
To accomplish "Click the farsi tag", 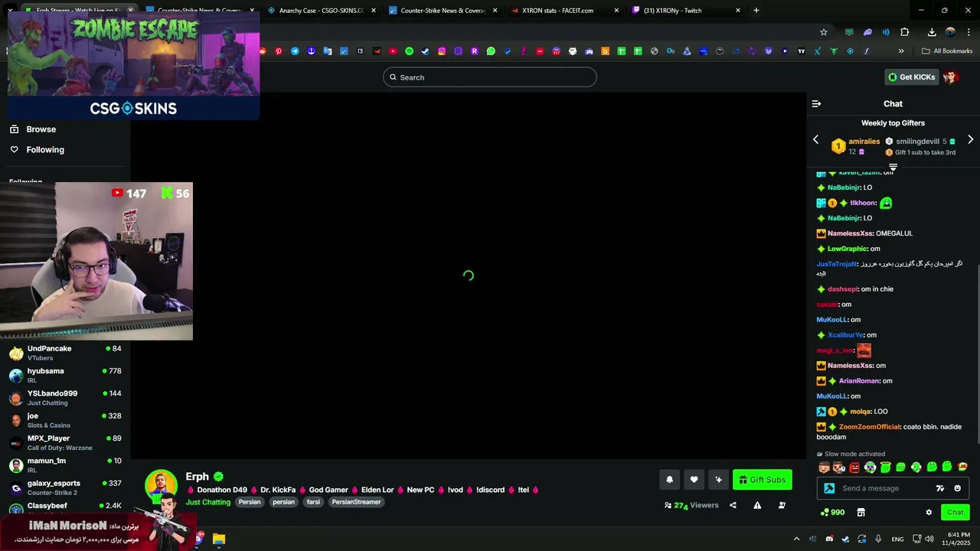I will point(313,502).
